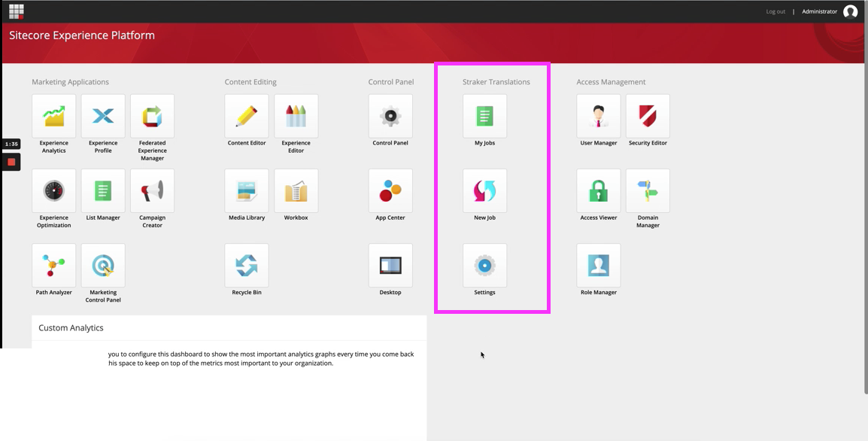Open the Domain Manager

pos(648,191)
